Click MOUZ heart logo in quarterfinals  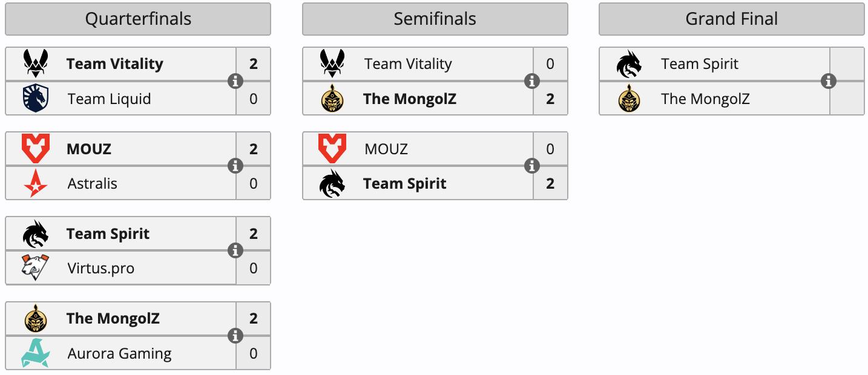coord(36,149)
